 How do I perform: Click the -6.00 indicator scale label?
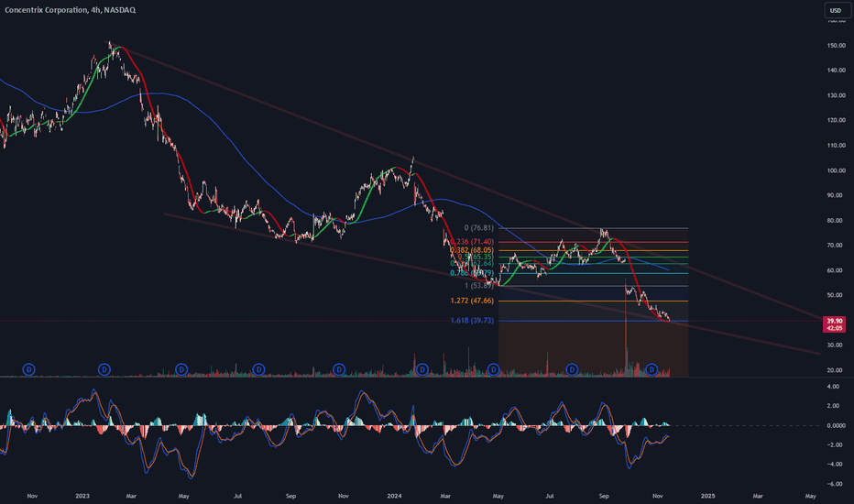pyautogui.click(x=836, y=485)
